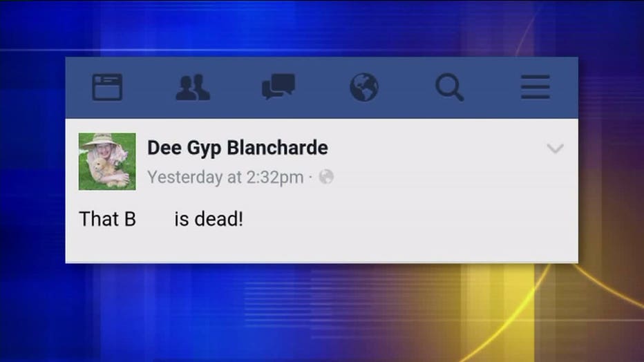
Task: Click the surname "Blancharde" in the header
Action: coord(277,147)
